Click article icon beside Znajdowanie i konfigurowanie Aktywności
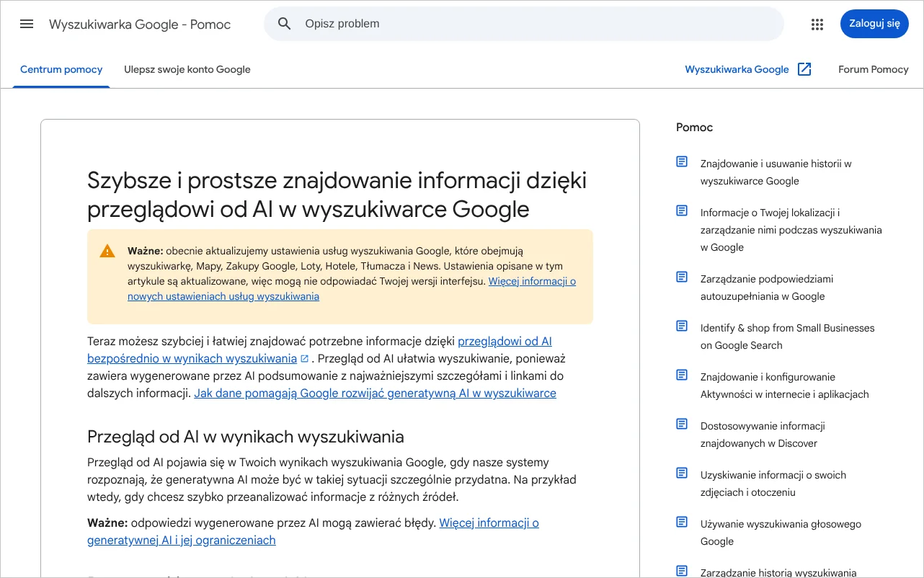 [x=682, y=375]
